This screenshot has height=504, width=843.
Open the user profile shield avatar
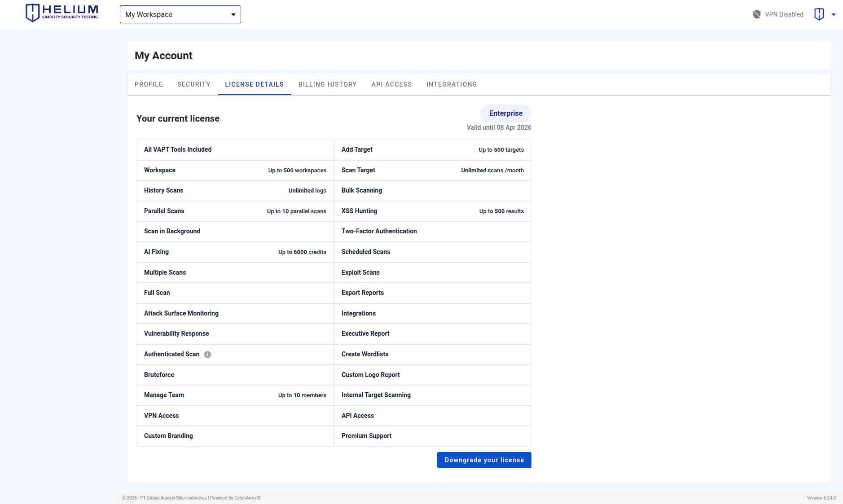819,14
